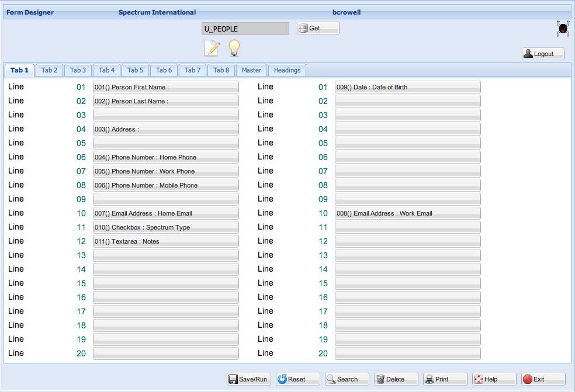Click the empty right column line 15 field
Viewport: 575px width, 392px height.
(x=408, y=283)
